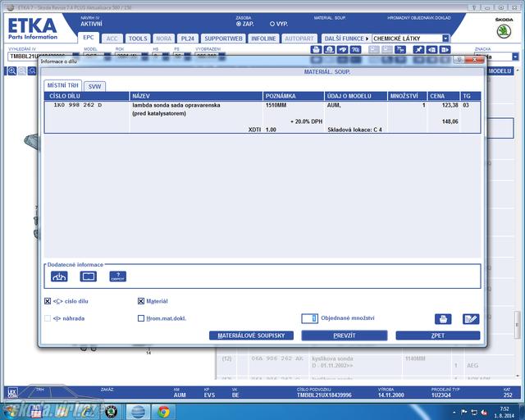The height and width of the screenshot is (420, 525).
Task: Open the ROK year dropdown arrow
Action: pos(144,57)
